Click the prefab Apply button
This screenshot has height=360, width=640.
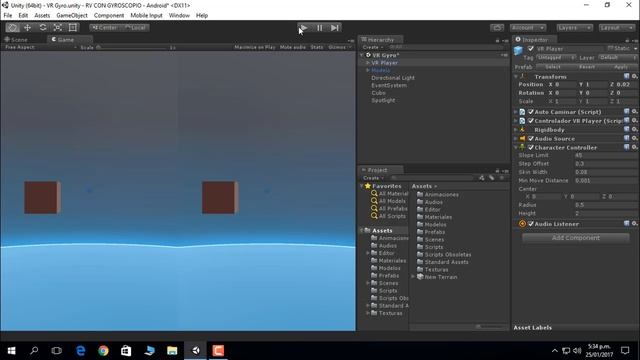(x=621, y=67)
